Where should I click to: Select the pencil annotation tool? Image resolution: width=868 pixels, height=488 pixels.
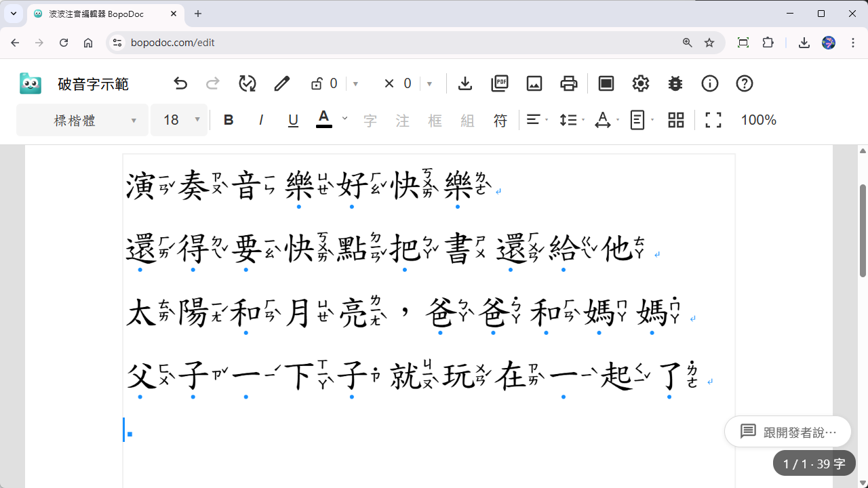click(281, 83)
